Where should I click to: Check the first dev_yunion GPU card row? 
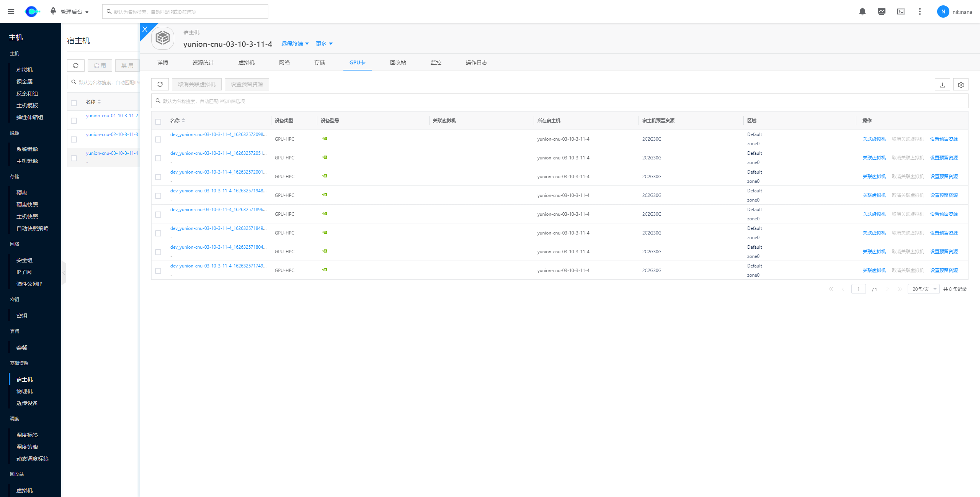click(x=158, y=139)
